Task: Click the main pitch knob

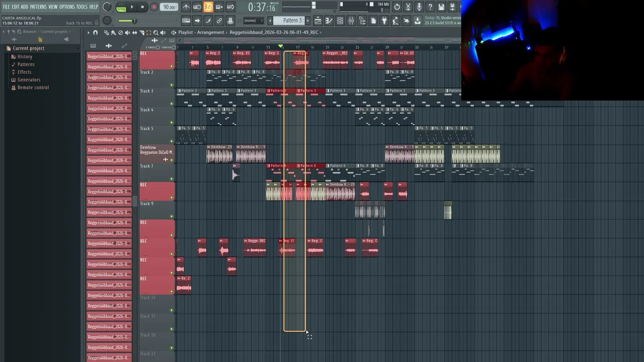Action: [x=107, y=20]
